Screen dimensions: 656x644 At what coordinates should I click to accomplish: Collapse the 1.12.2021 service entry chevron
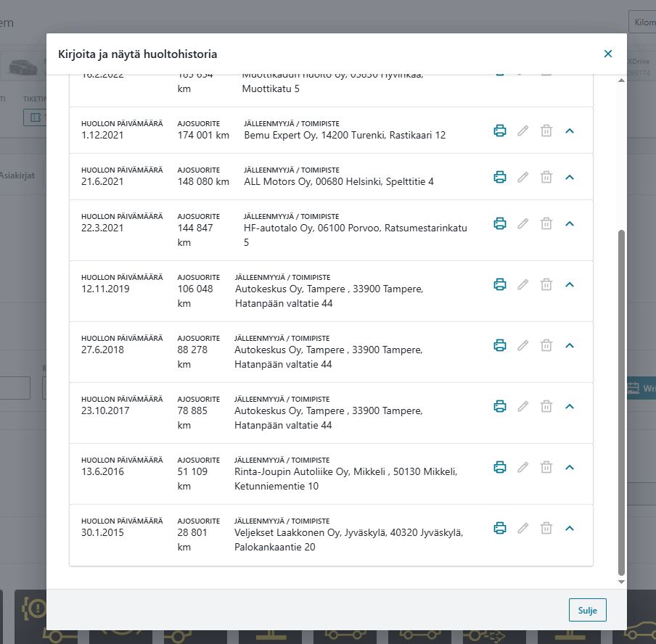[570, 131]
